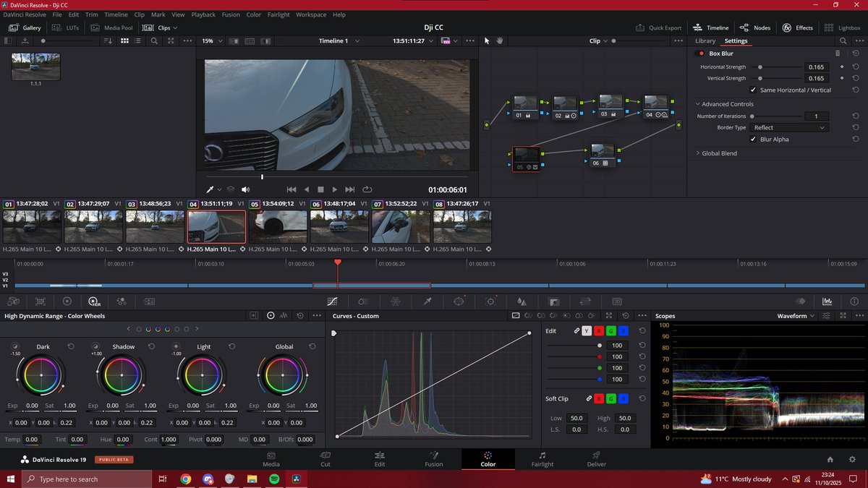Open the Border Type Reflect dropdown
Image resolution: width=868 pixels, height=488 pixels.
789,127
